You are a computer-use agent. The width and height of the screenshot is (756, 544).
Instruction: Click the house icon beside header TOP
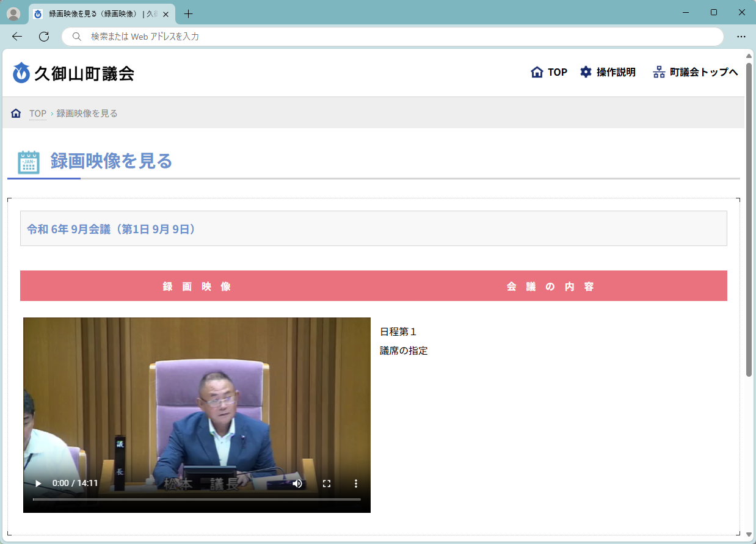(537, 72)
